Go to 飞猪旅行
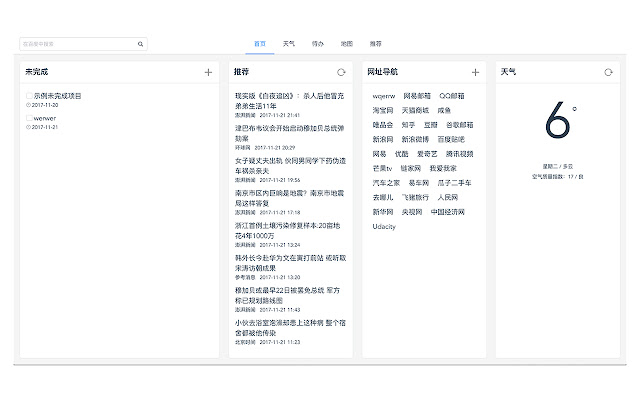The height and width of the screenshot is (400, 640). pyautogui.click(x=416, y=197)
